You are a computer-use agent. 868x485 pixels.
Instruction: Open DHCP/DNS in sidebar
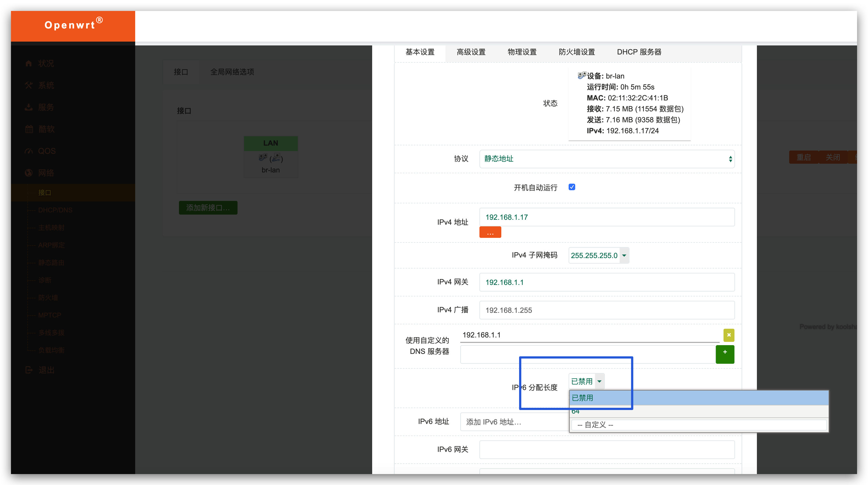point(55,210)
